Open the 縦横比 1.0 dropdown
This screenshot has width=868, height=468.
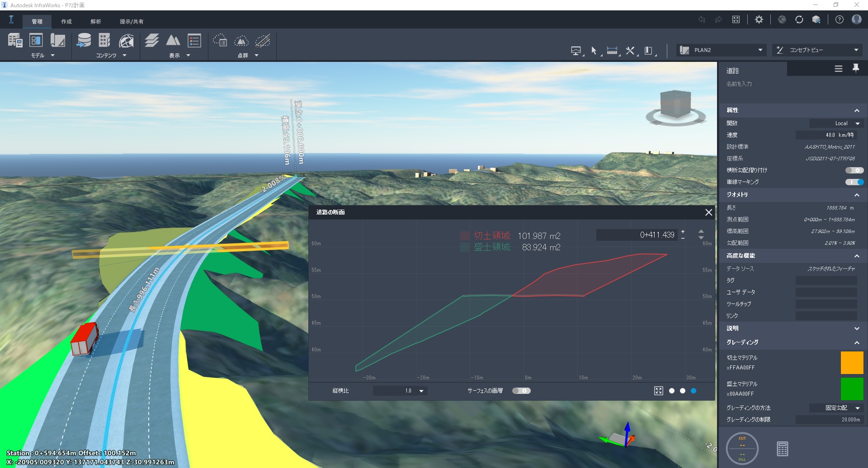(400, 391)
